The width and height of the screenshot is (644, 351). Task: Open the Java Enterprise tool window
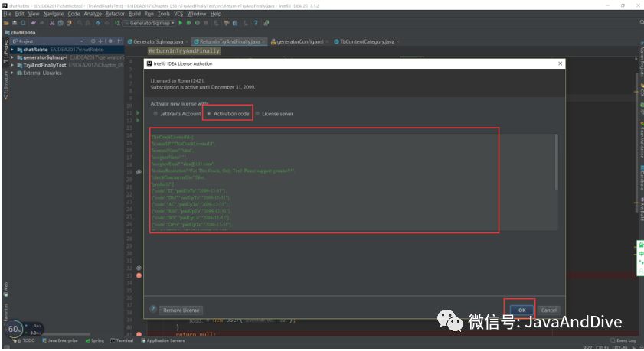click(60, 340)
